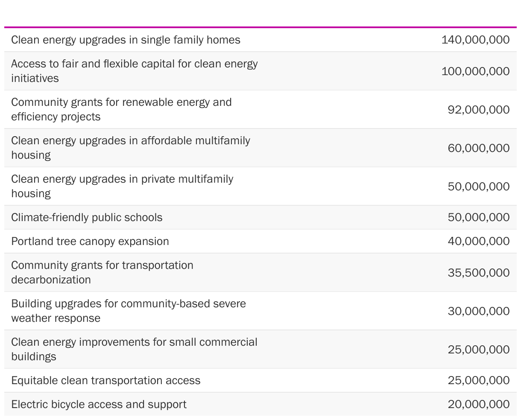This screenshot has width=521, height=420.
Task: Click the amount for Climate-friendly public schools
Action: (x=478, y=217)
